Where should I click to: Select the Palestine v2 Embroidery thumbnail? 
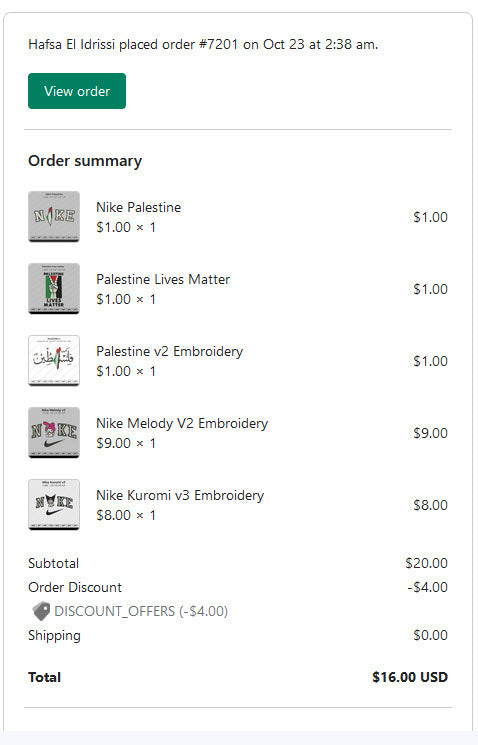[54, 361]
